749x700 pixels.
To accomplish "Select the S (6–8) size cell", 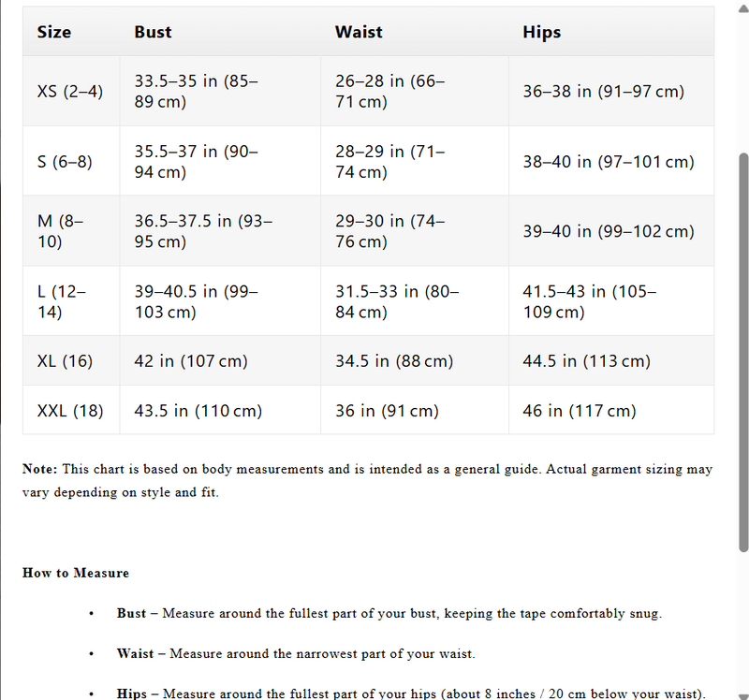I will point(65,162).
